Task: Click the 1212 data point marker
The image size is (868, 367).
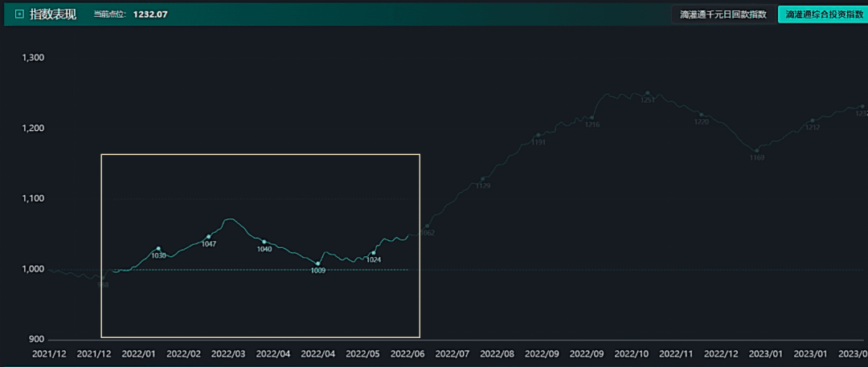Action: tap(813, 120)
